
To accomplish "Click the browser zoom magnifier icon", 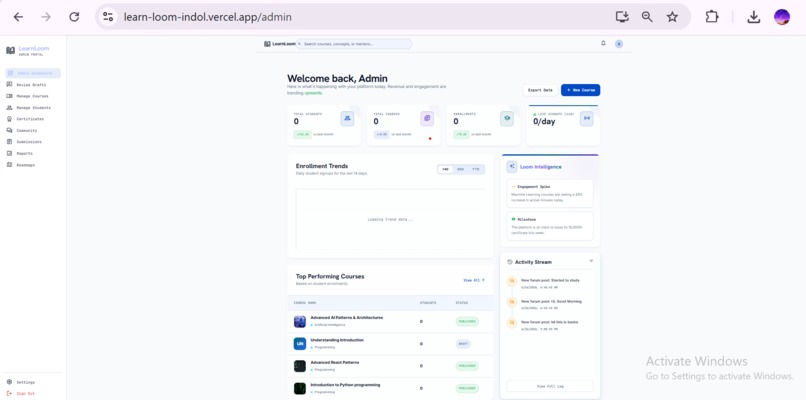I will 647,17.
